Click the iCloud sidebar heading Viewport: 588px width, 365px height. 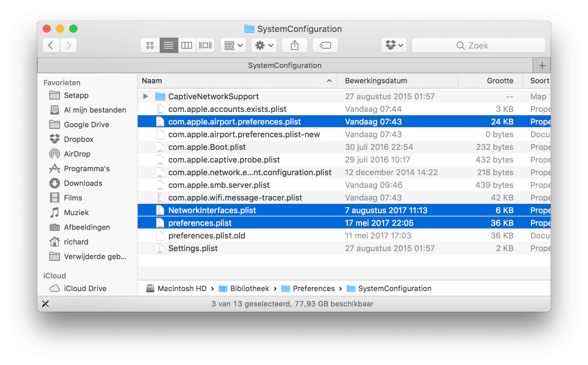54,276
